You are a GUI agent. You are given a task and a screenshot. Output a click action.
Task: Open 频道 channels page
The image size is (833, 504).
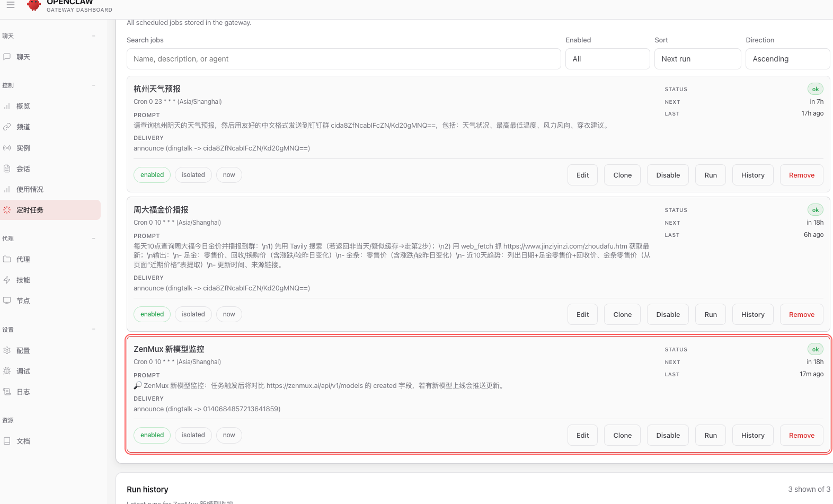pyautogui.click(x=50, y=127)
